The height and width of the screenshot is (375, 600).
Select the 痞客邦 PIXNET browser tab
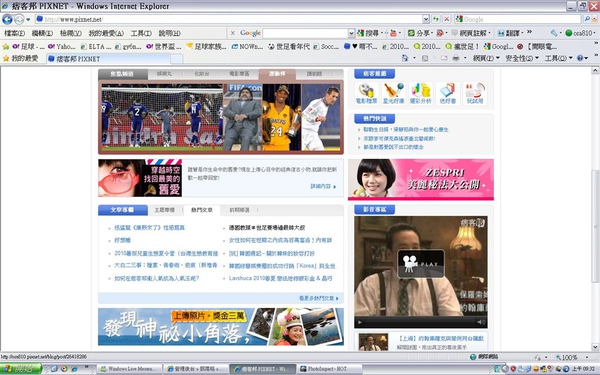(x=108, y=59)
